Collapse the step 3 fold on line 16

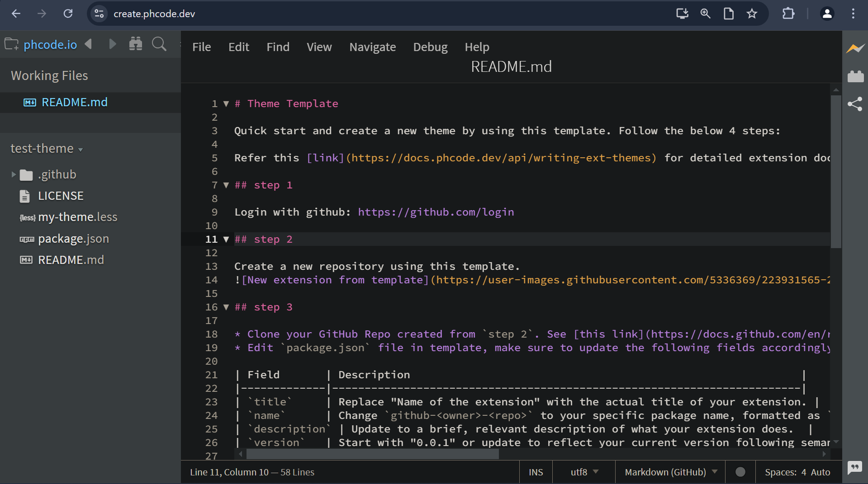226,307
